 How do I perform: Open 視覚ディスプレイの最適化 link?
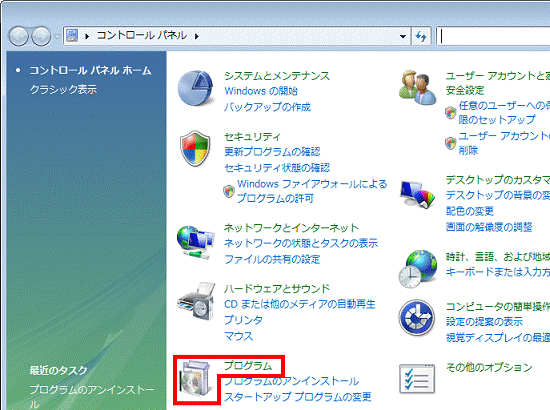pos(498,337)
